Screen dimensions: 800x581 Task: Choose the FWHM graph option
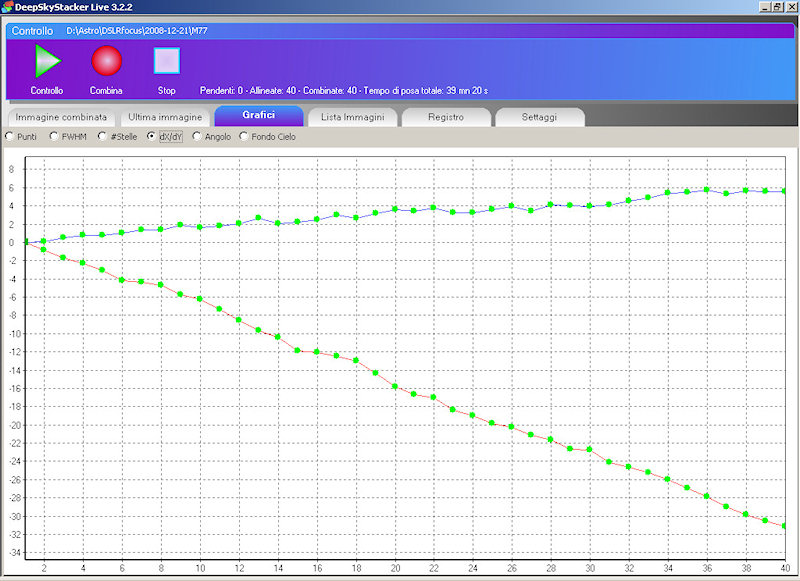point(54,136)
